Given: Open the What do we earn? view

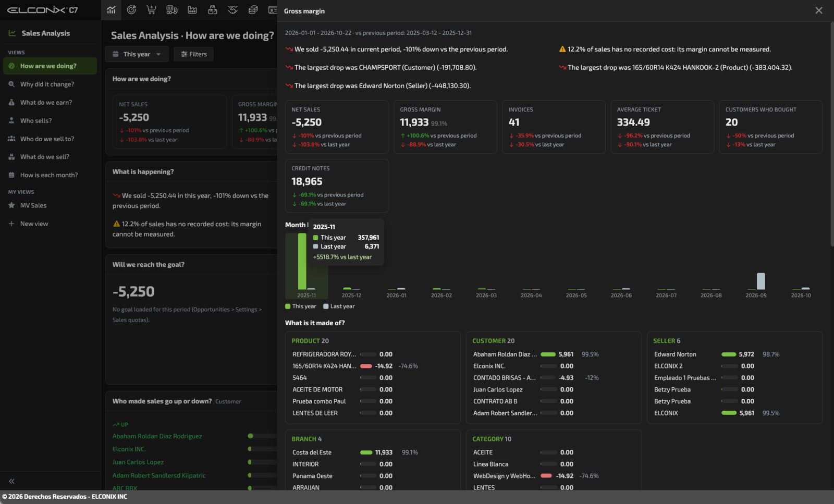Looking at the screenshot, I should (50, 102).
